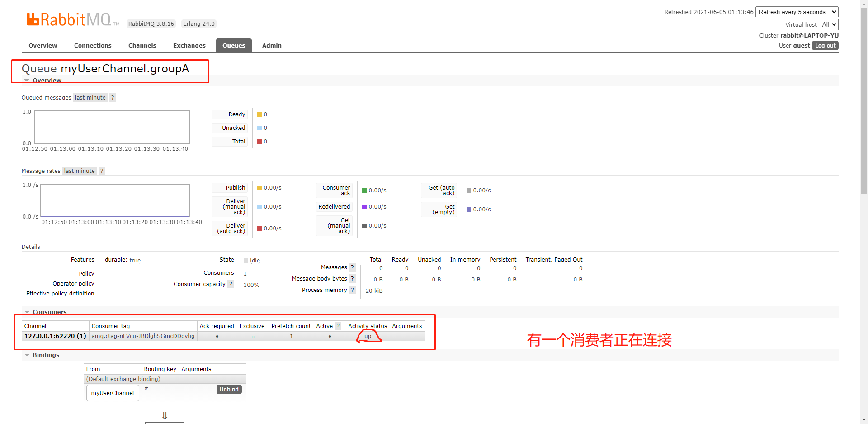Change Queued messages range from last minute
This screenshot has height=424, width=868.
90,97
